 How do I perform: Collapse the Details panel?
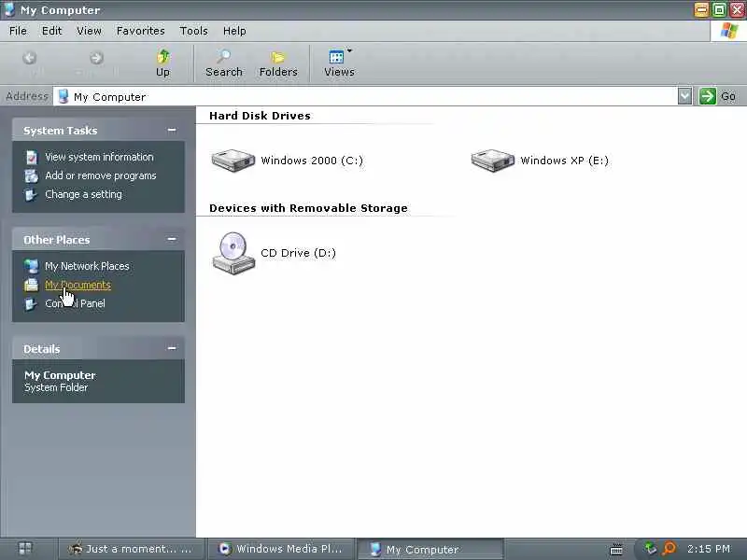click(172, 348)
